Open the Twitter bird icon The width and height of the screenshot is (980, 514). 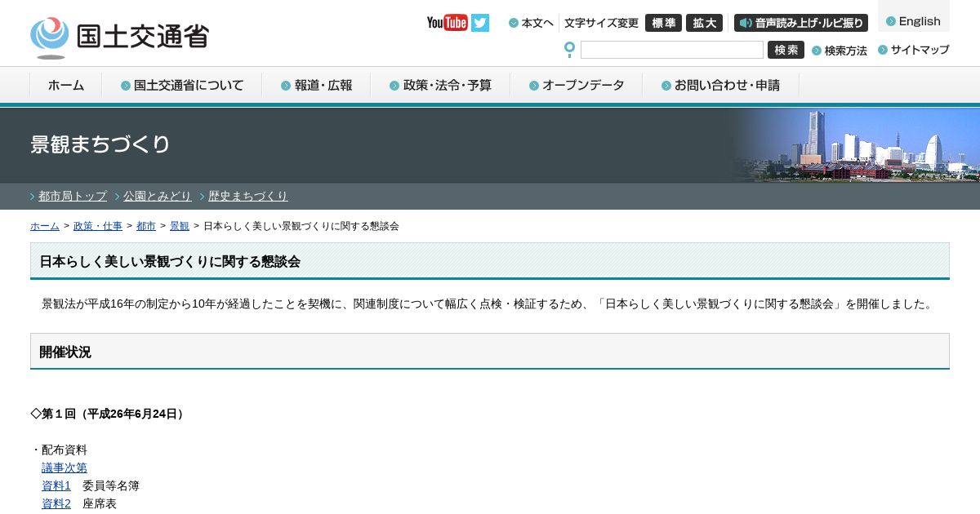[480, 23]
